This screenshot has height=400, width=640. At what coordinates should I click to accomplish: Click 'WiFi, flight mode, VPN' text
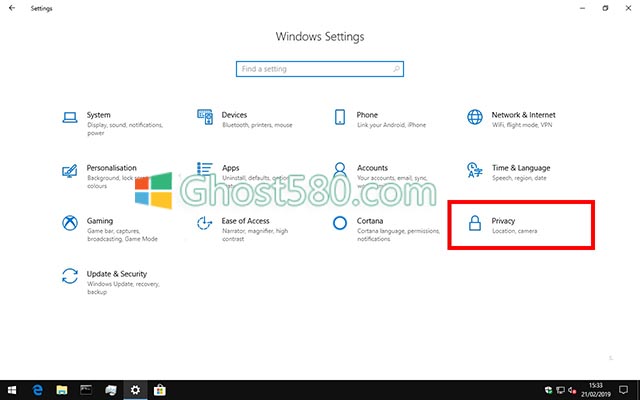(522, 125)
